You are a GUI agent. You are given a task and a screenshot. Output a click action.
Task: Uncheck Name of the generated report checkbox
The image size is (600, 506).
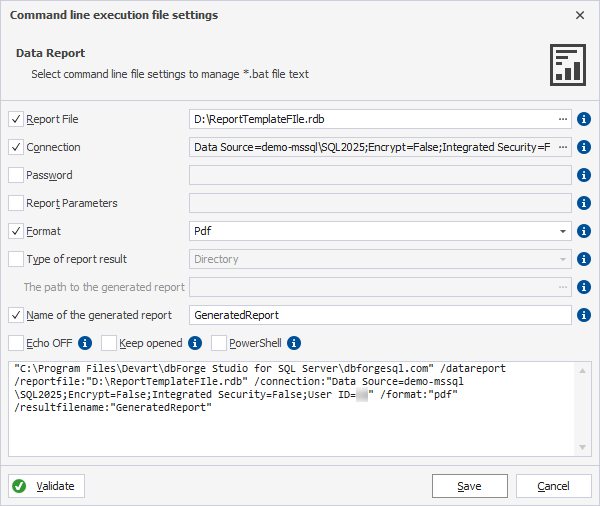point(16,315)
